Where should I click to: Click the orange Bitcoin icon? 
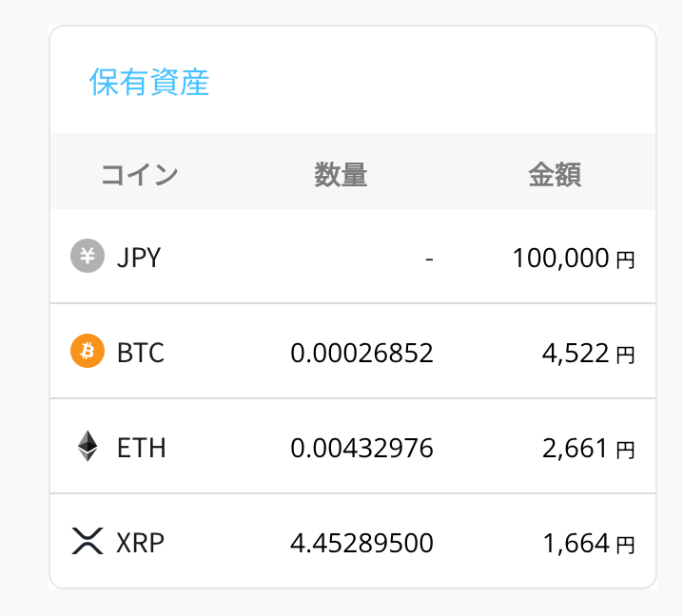(87, 352)
